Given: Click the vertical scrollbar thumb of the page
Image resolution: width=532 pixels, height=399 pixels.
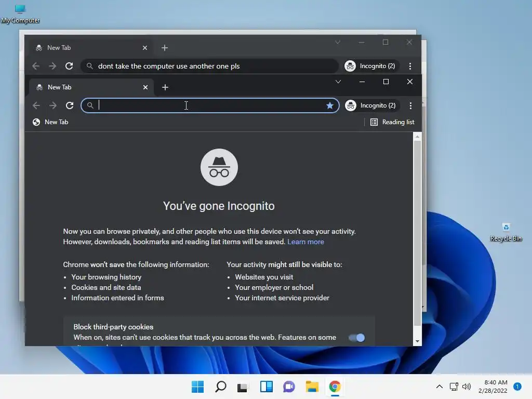Looking at the screenshot, I should tap(417, 233).
